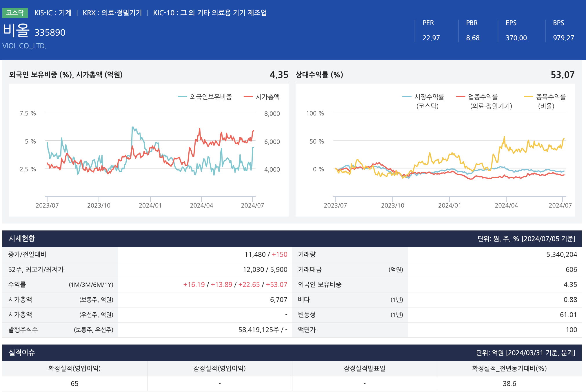This screenshot has width=586, height=392.
Task: Toggle 시가총액 red legend entry
Action: pos(262,97)
